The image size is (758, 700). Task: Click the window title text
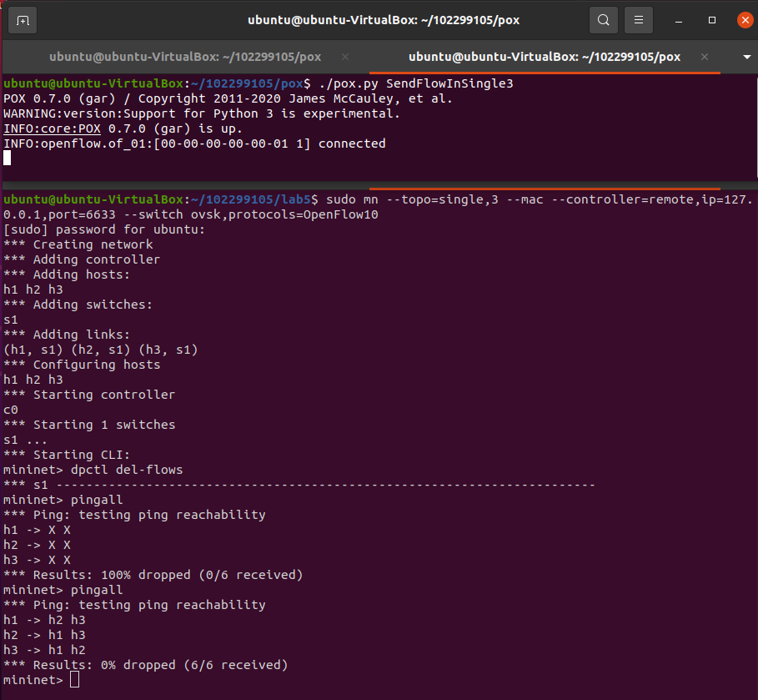[384, 20]
